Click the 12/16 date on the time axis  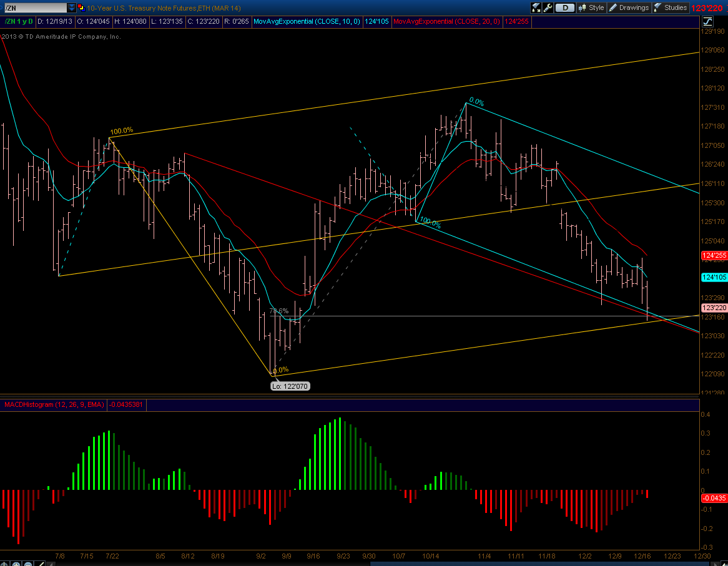point(642,556)
